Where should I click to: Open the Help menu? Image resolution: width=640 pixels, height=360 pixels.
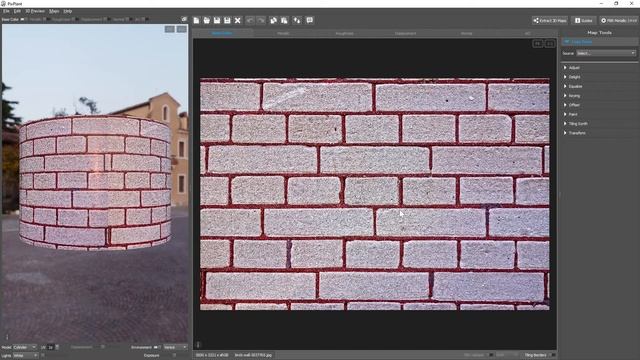pyautogui.click(x=68, y=11)
